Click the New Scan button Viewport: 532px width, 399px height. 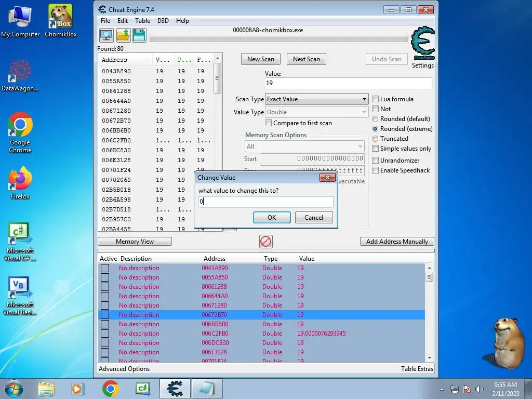261,59
